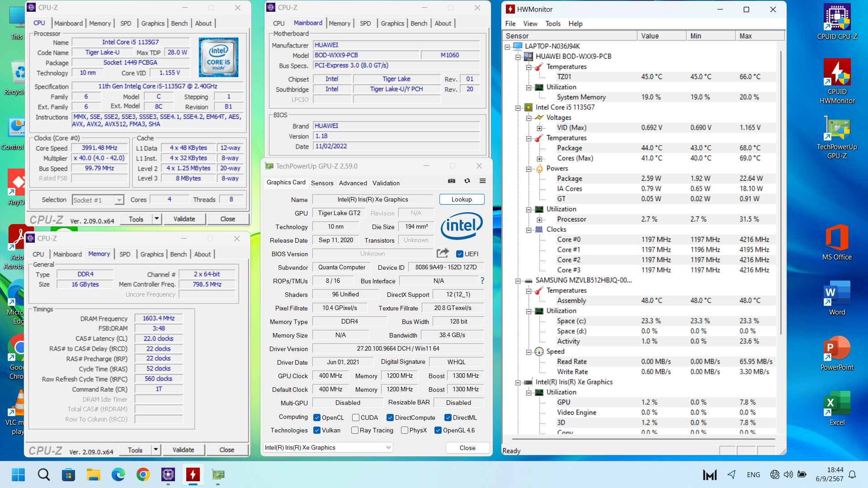
Task: Click Lookup button in GPU-Z
Action: click(462, 199)
